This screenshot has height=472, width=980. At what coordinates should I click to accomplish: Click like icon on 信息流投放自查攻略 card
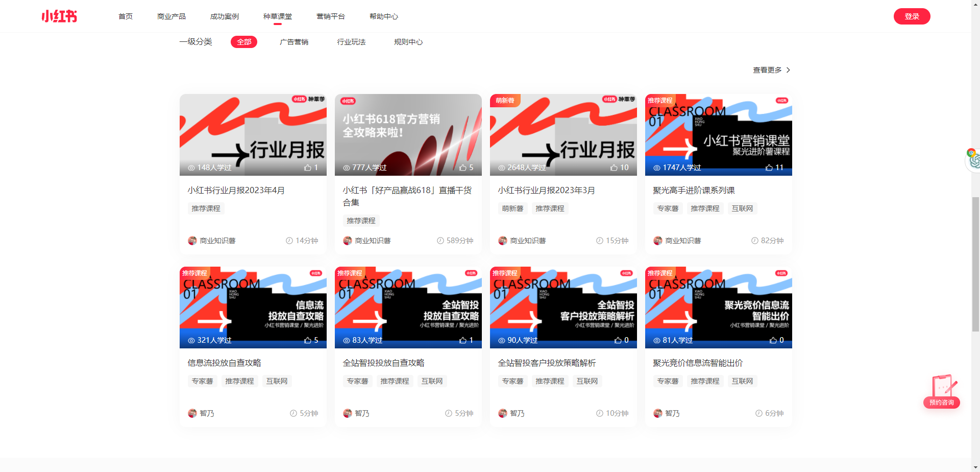[x=308, y=340]
